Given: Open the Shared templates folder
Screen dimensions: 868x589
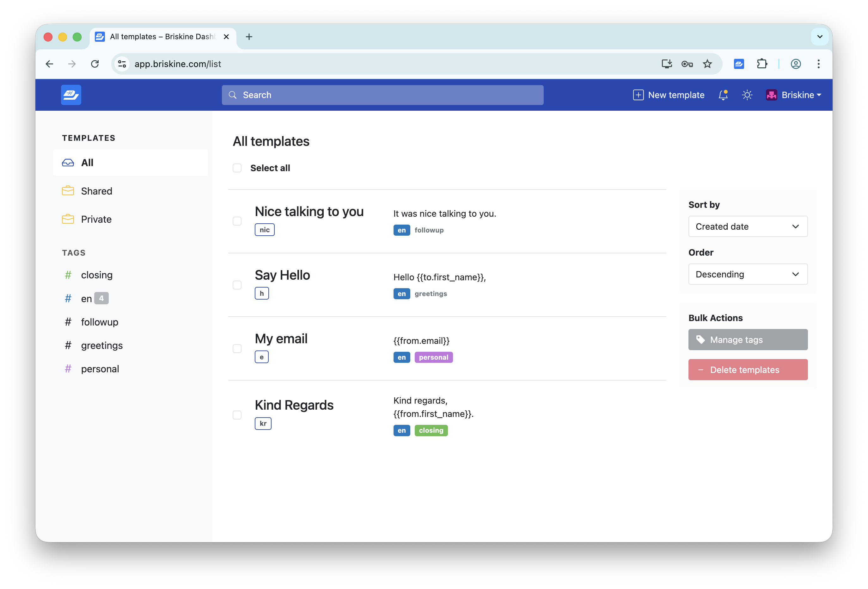Looking at the screenshot, I should 96,191.
